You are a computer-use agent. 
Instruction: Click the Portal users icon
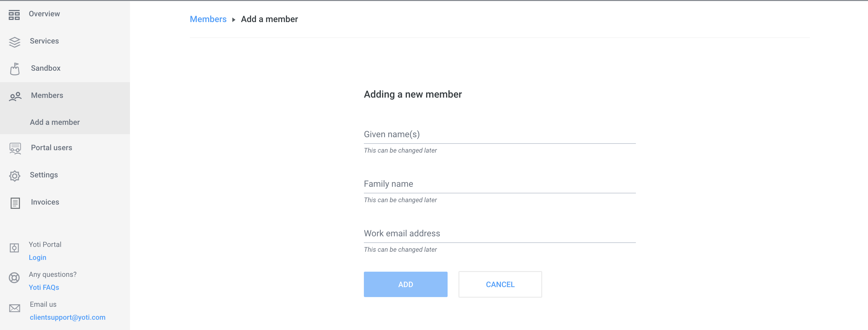pos(15,149)
